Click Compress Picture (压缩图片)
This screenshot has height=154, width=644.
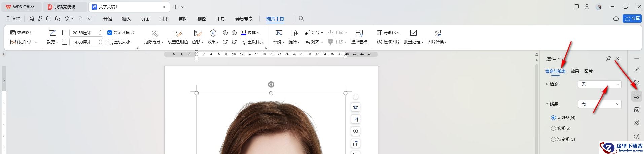[x=388, y=42]
